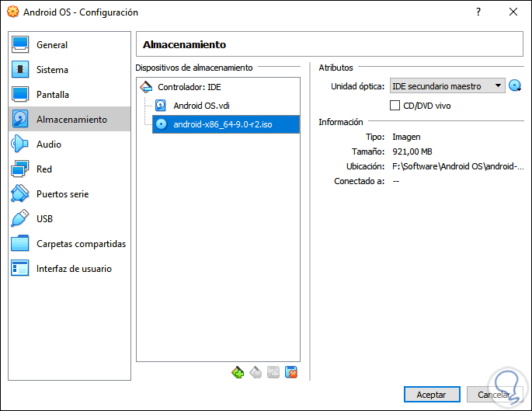
Task: Click the Audio speaker icon
Action: click(20, 144)
